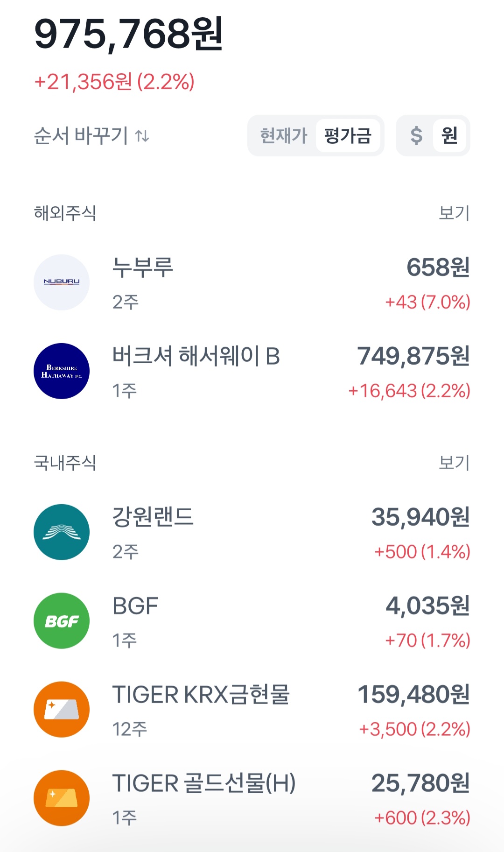Tap the total balance 975,768원
This screenshot has height=852, width=504.
pyautogui.click(x=129, y=34)
